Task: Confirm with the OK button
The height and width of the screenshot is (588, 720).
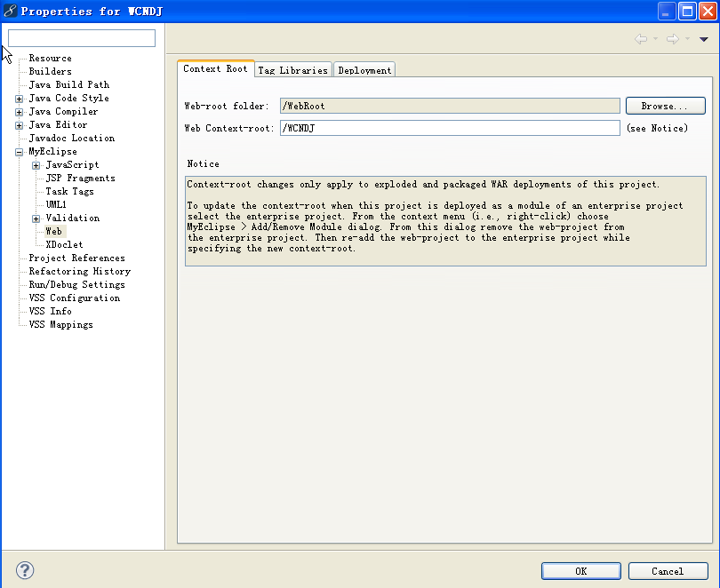Action: [580, 571]
